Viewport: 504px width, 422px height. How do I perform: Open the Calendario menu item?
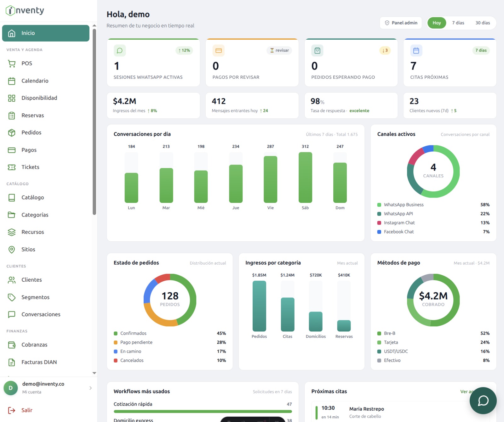(x=46, y=81)
